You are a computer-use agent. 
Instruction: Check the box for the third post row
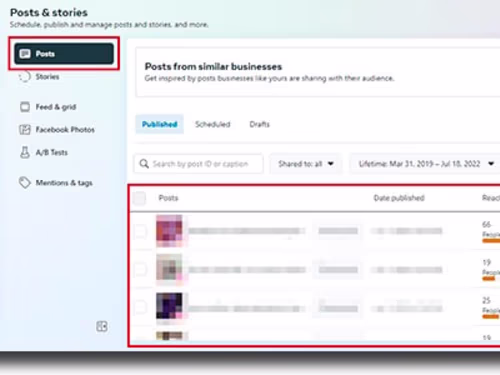140,307
